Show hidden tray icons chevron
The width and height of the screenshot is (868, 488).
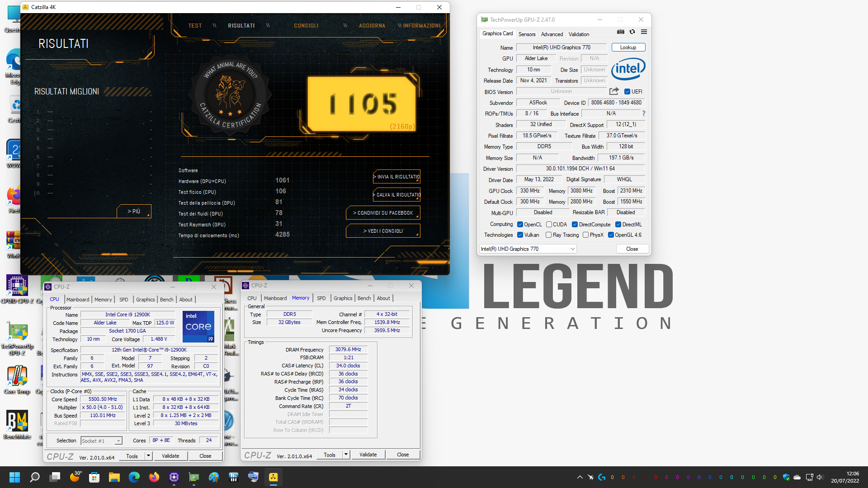(x=580, y=477)
